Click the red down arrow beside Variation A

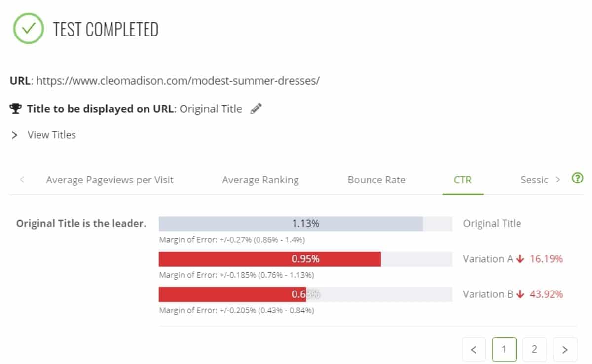520,259
